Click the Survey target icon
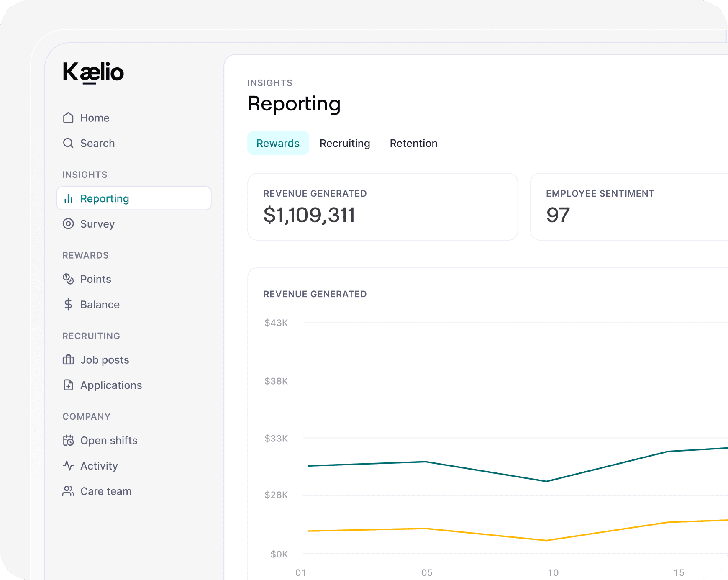Image resolution: width=728 pixels, height=580 pixels. pyautogui.click(x=68, y=224)
